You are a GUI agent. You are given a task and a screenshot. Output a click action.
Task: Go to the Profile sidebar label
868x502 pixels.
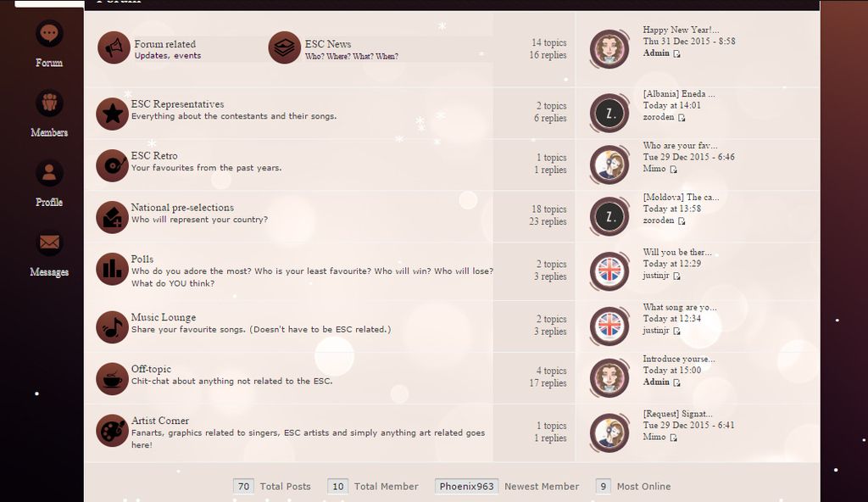(x=49, y=202)
